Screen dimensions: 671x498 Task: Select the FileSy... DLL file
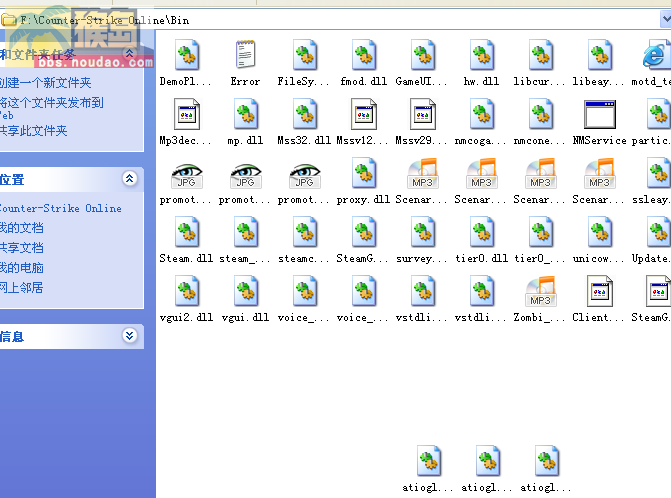coord(304,55)
